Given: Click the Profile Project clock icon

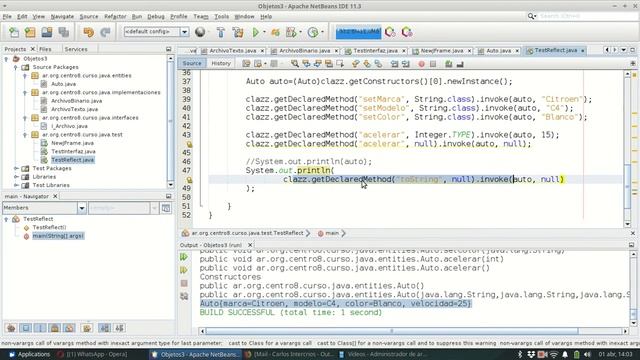Looking at the screenshot, I should pos(313,32).
